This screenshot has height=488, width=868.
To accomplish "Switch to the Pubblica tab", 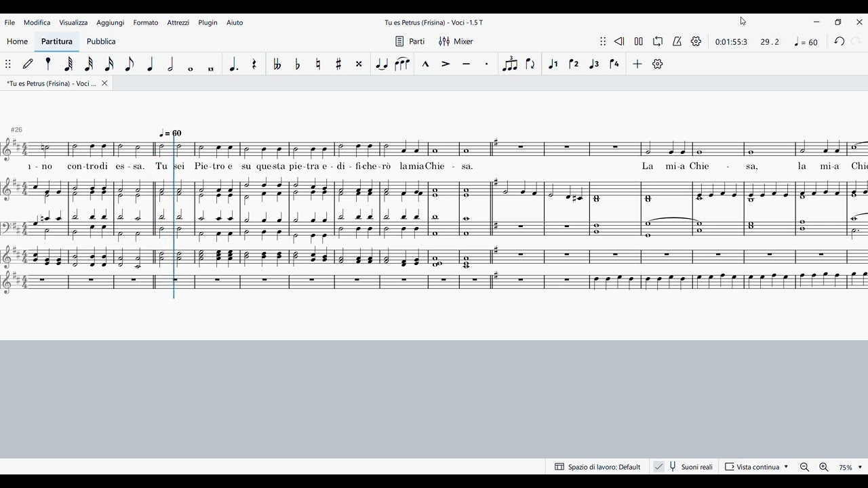I will (101, 41).
